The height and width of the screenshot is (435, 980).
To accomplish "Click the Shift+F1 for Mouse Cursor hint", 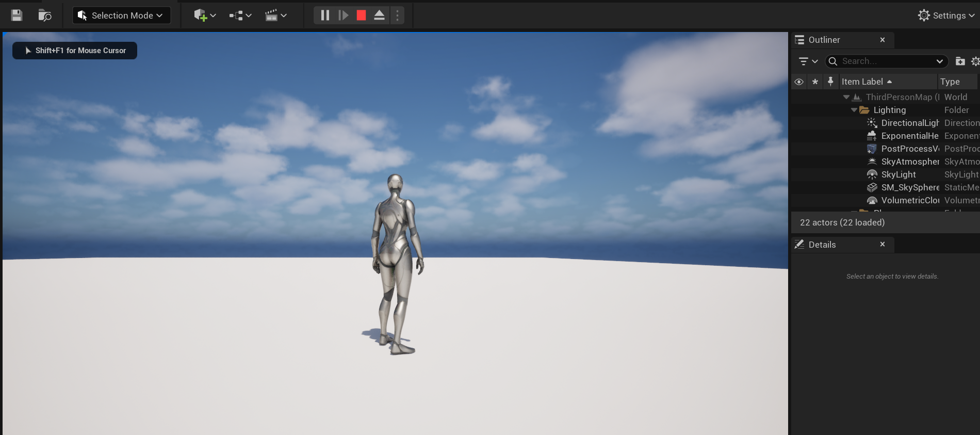I will click(x=75, y=51).
